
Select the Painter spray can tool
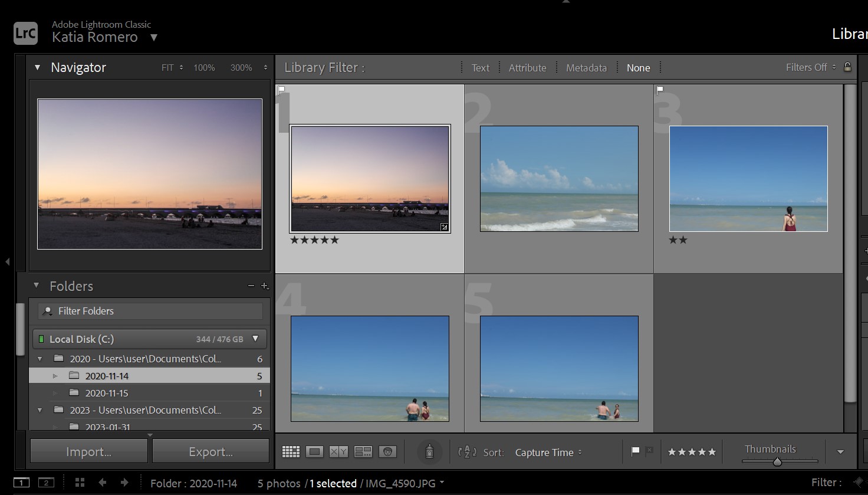click(x=429, y=452)
